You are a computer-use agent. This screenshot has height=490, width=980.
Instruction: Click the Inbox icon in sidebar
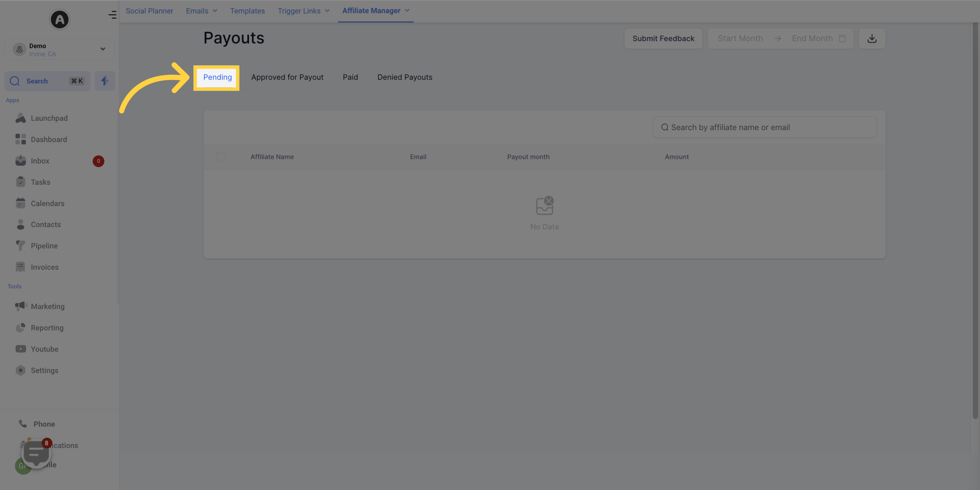[20, 161]
